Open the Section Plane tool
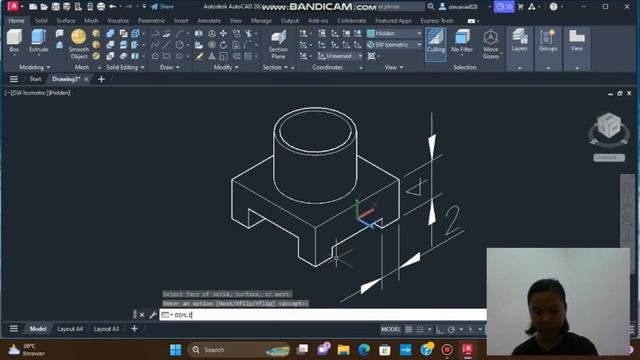 click(278, 44)
